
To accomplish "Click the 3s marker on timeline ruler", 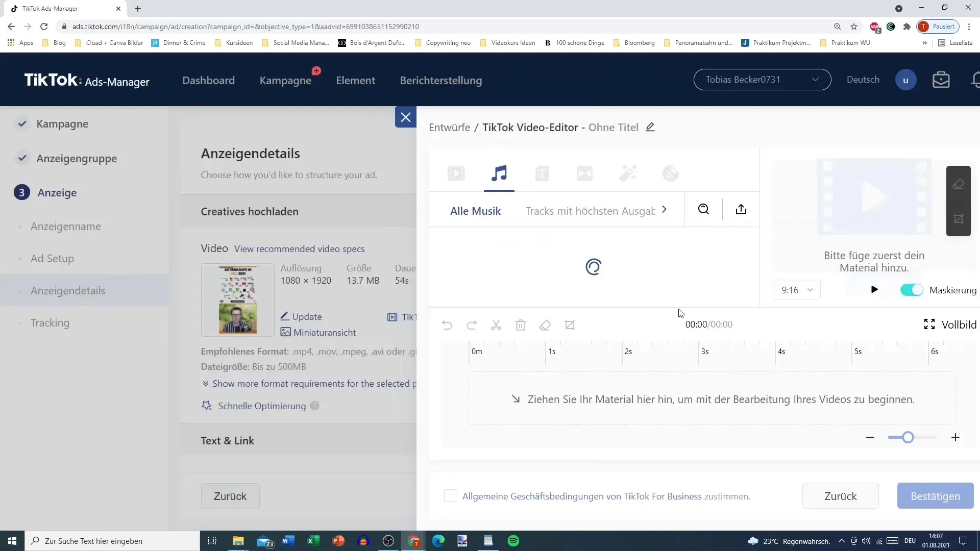I will (x=704, y=352).
